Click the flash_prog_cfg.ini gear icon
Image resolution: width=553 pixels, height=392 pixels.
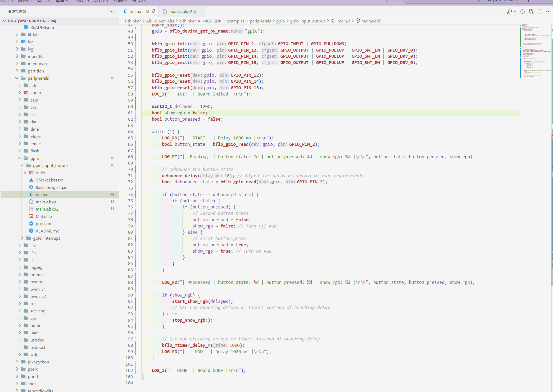pos(31,187)
